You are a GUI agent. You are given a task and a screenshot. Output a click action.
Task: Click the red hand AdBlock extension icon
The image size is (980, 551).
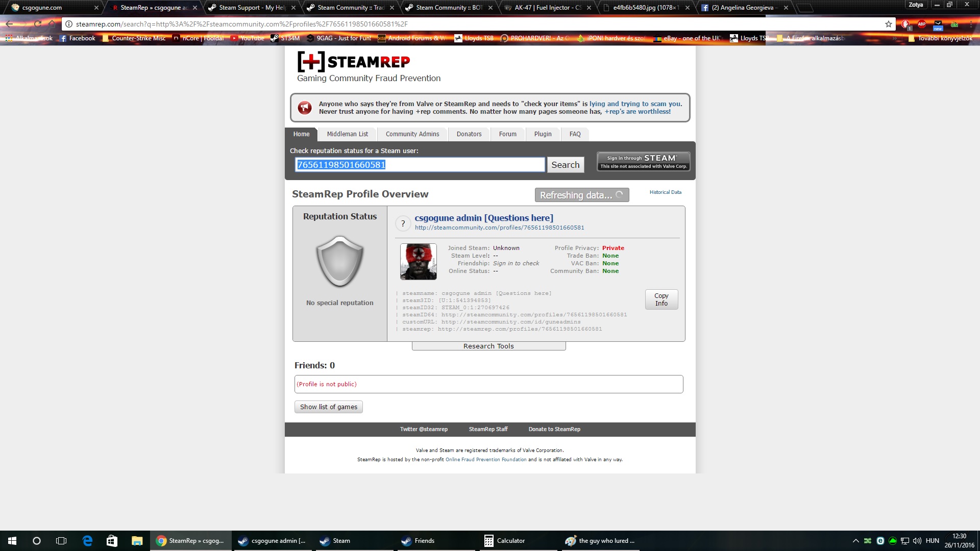click(x=905, y=24)
